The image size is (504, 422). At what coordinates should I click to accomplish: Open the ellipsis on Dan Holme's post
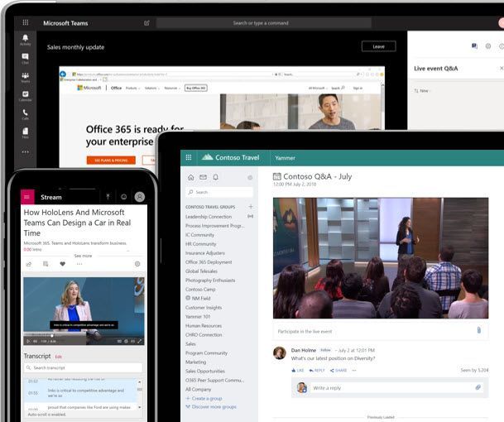(354, 370)
